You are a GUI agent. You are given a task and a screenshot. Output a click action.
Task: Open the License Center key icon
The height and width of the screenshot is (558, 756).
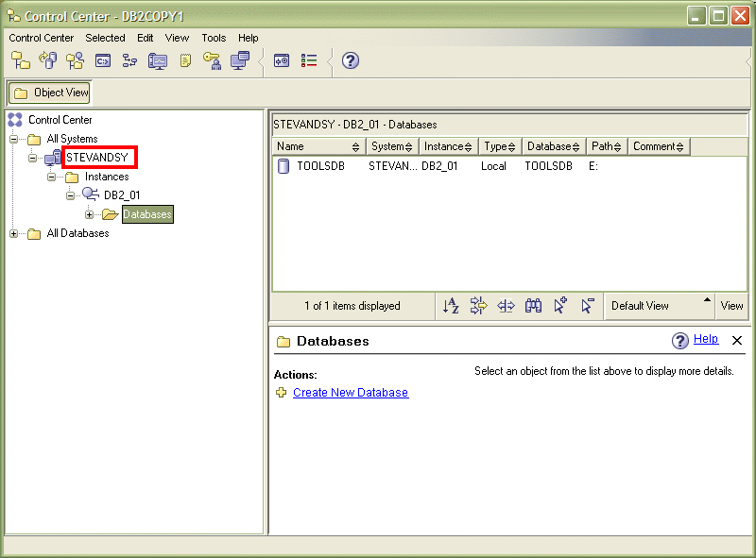click(212, 60)
